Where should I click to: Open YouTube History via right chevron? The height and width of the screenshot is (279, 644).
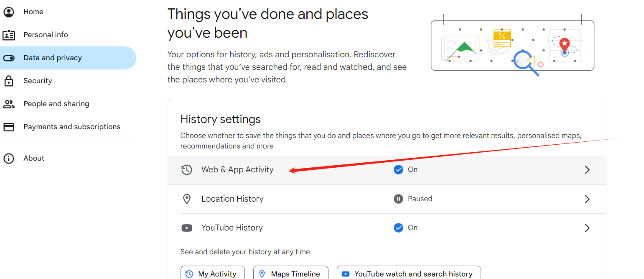point(587,228)
